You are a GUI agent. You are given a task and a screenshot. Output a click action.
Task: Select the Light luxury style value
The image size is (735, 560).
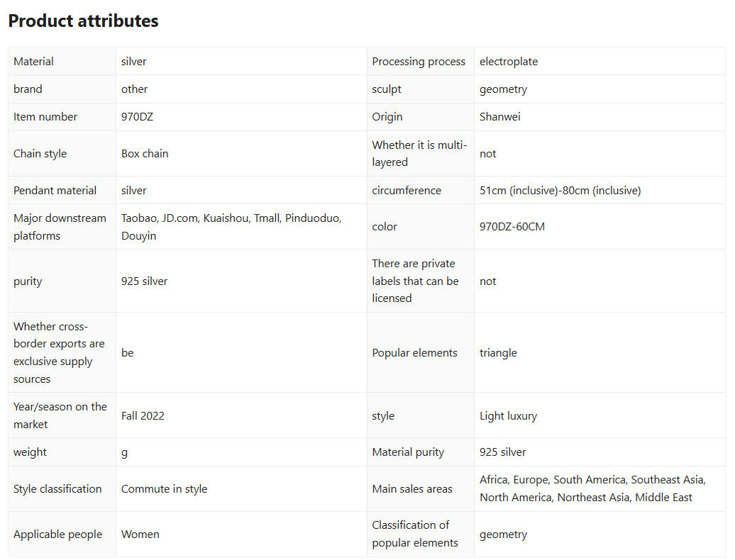(x=508, y=416)
